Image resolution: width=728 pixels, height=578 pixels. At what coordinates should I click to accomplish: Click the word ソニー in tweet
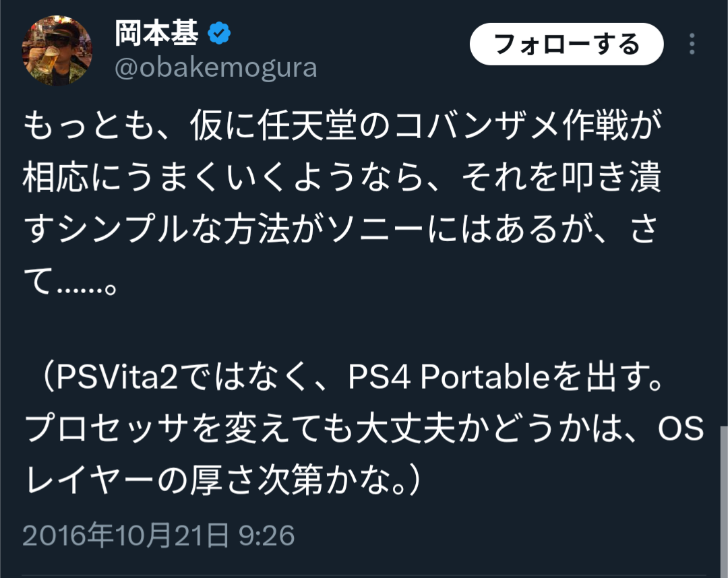(375, 229)
